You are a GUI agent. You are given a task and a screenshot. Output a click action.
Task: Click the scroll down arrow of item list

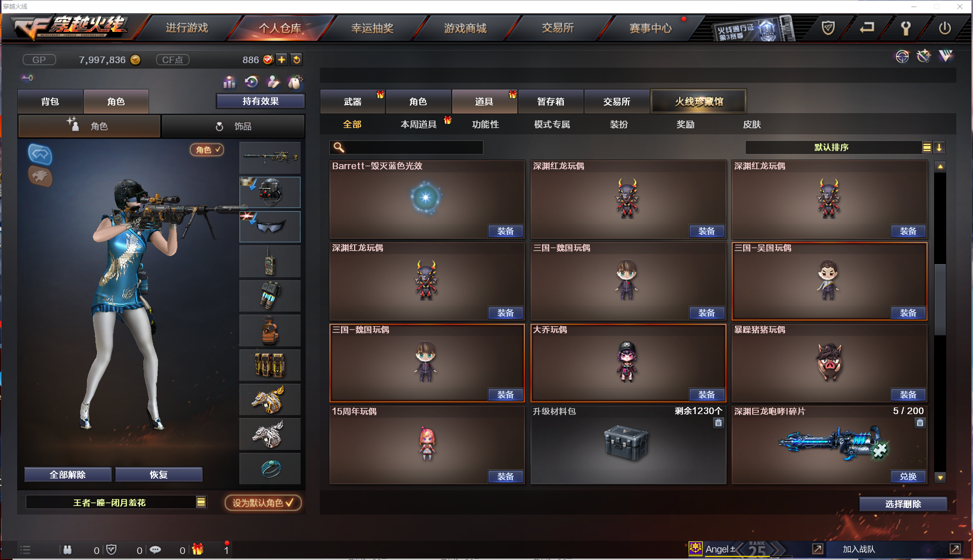point(940,477)
